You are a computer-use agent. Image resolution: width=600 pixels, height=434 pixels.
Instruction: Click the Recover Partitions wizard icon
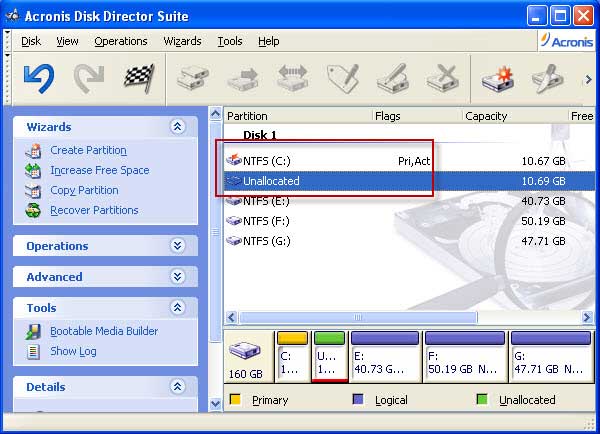pos(33,210)
